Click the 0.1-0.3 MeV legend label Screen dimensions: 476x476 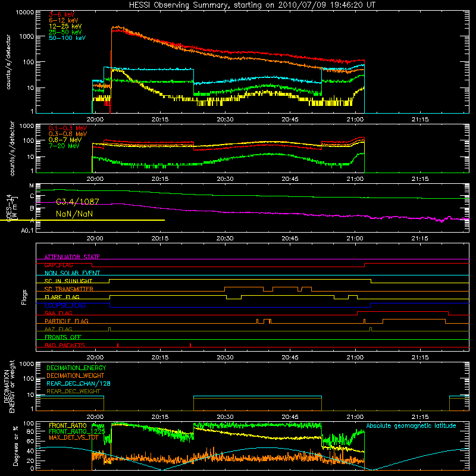[68, 128]
